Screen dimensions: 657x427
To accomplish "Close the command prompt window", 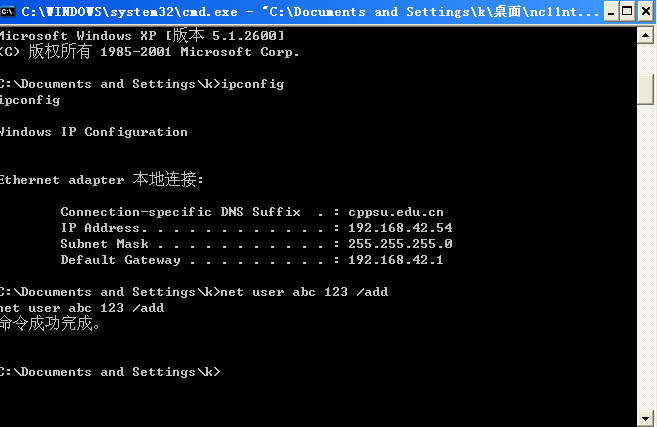I will (645, 12).
